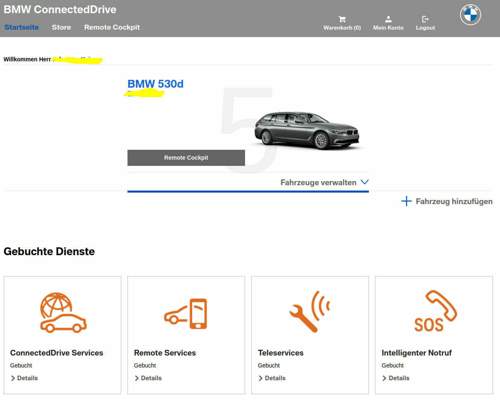This screenshot has height=400, width=500.
Task: Click the BMW ConnectedDrive header title
Action: coord(60,9)
